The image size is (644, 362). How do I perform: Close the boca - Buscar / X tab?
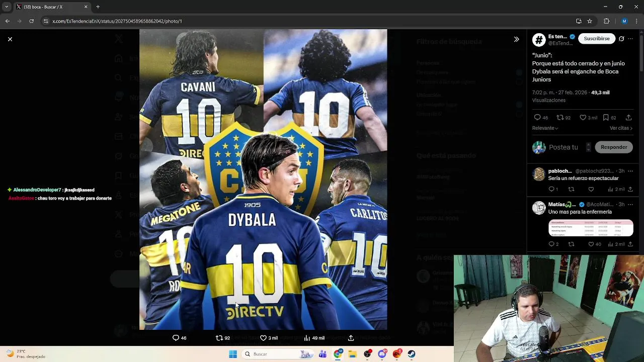click(86, 7)
